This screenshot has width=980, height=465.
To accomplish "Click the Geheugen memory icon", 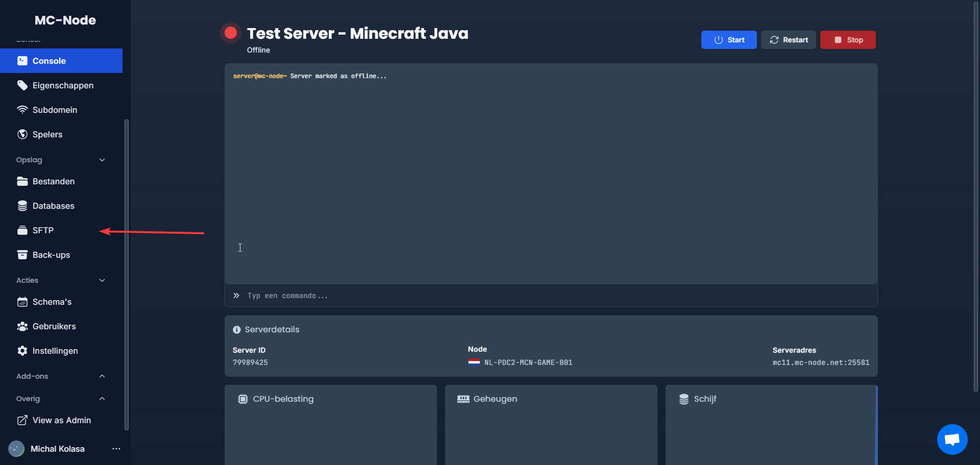I will tap(463, 399).
